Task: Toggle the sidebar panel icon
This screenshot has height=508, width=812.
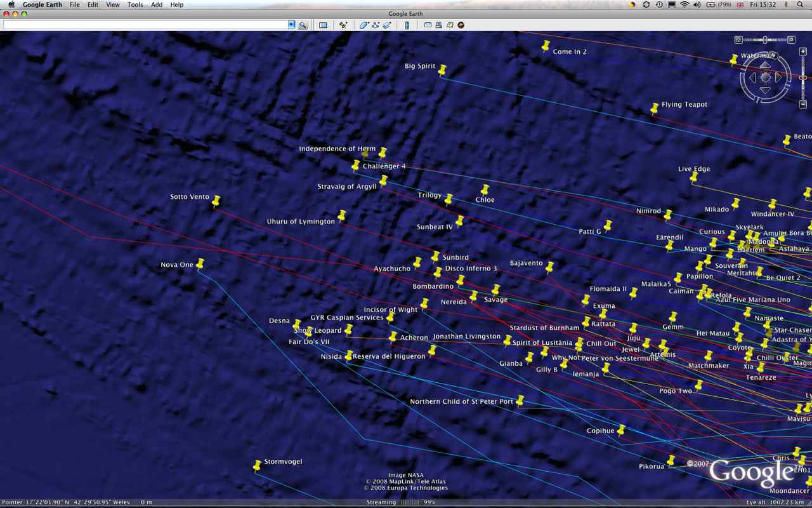Action: tap(323, 25)
